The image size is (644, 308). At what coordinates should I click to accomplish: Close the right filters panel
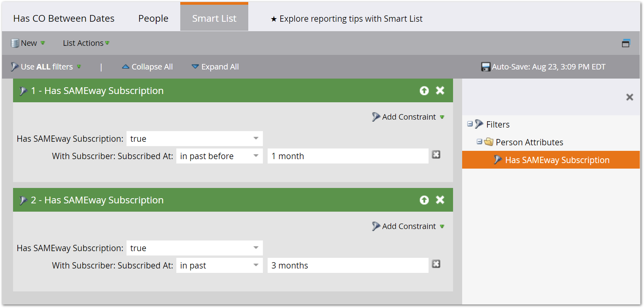[x=630, y=97]
